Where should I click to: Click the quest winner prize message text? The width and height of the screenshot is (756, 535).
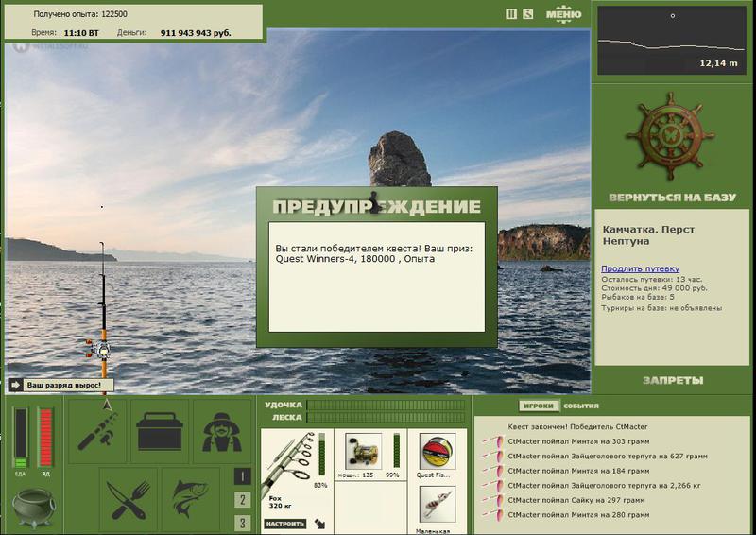(x=373, y=253)
